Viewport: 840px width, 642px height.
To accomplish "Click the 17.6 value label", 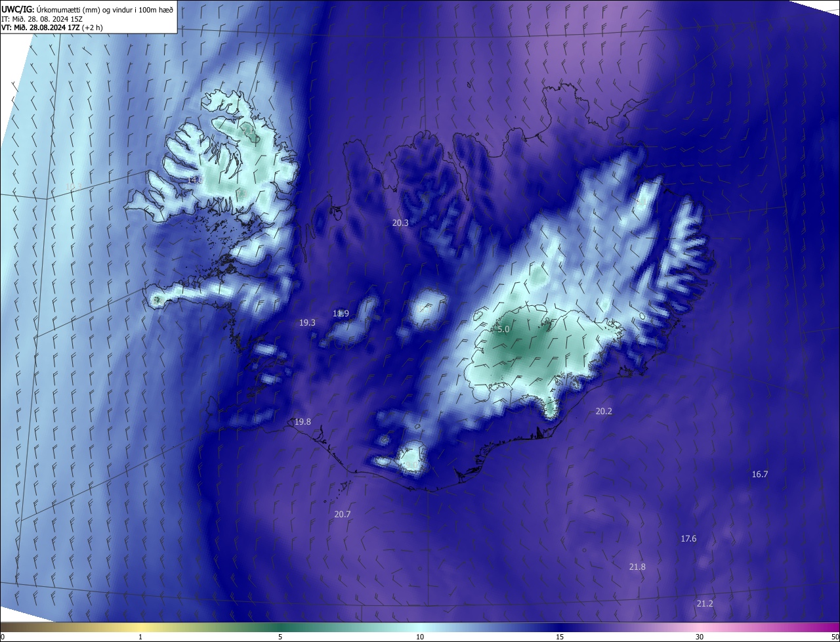I will (x=688, y=539).
